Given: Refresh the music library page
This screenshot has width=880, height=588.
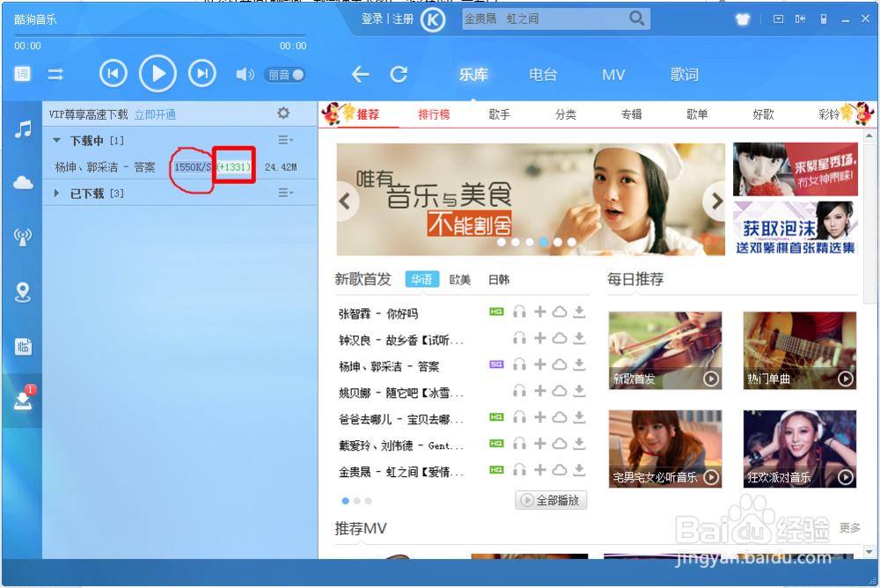Looking at the screenshot, I should tap(399, 74).
